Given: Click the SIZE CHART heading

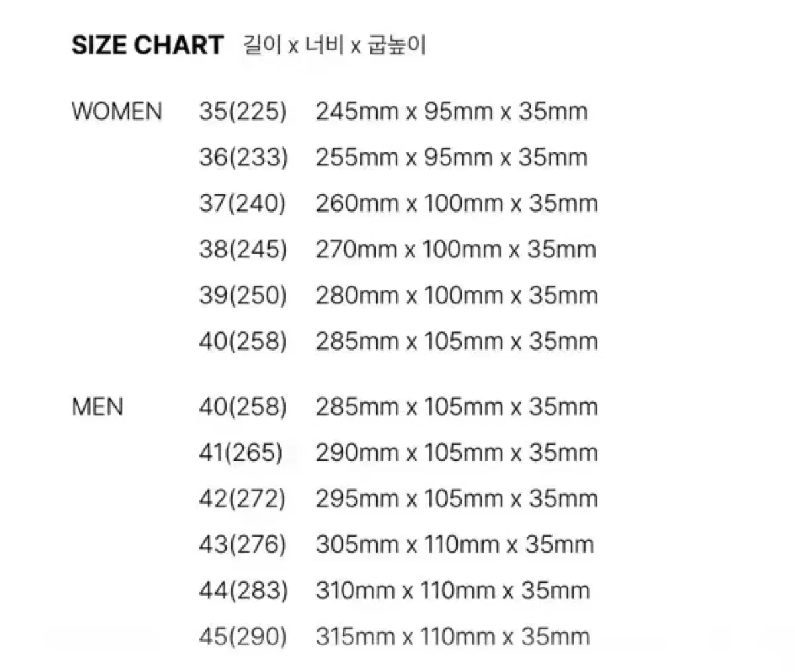Looking at the screenshot, I should [147, 45].
